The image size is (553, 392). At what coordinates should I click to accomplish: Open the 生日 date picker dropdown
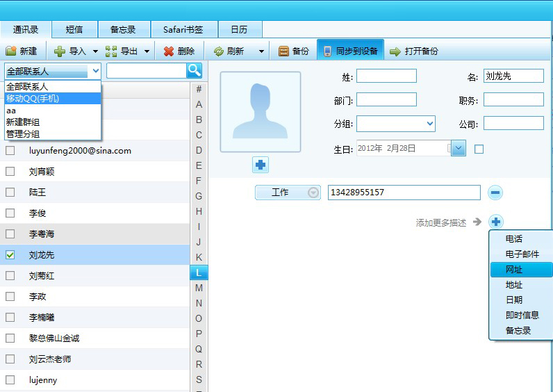pos(458,148)
